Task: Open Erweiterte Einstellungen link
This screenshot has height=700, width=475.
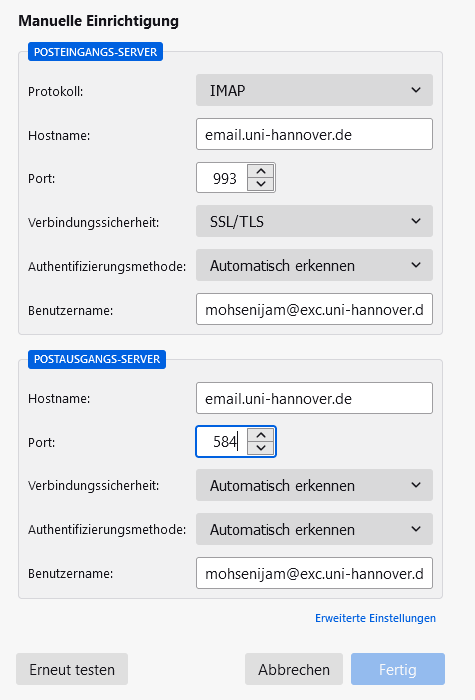Action: tap(375, 618)
